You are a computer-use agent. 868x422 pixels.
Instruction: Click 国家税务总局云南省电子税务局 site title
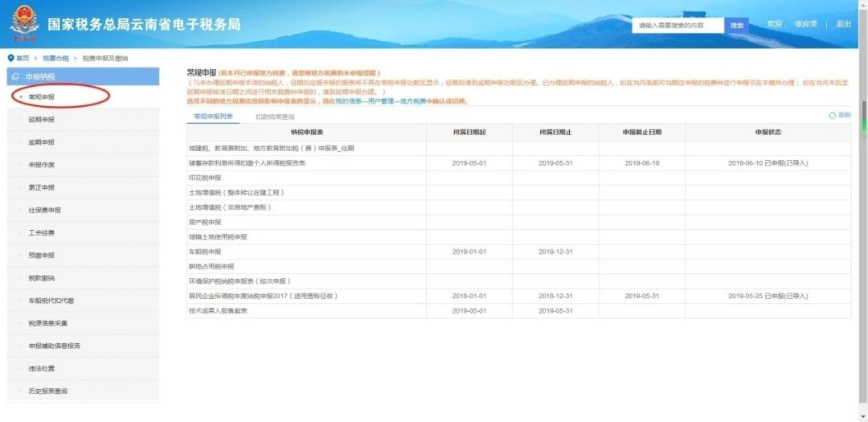point(144,25)
